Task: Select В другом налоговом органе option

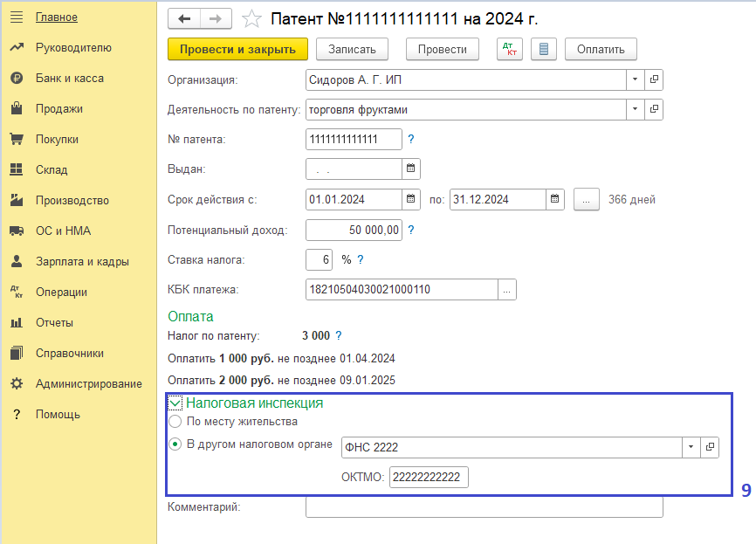Action: point(175,444)
